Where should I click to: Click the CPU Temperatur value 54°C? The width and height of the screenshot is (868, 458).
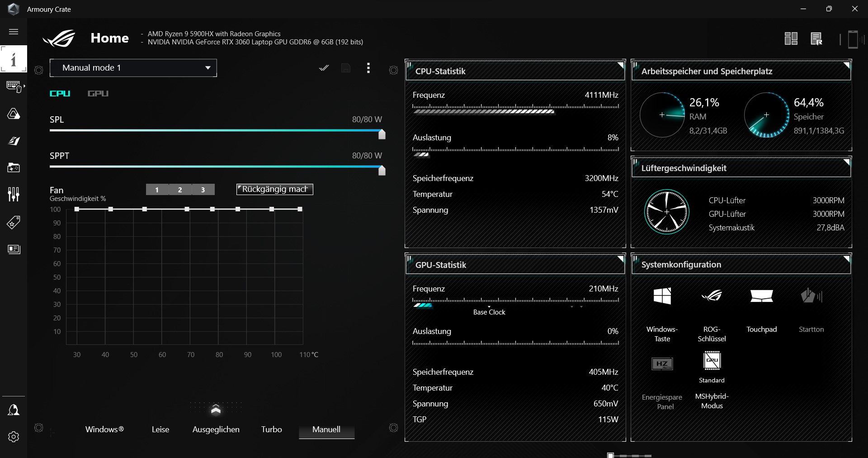(x=610, y=194)
